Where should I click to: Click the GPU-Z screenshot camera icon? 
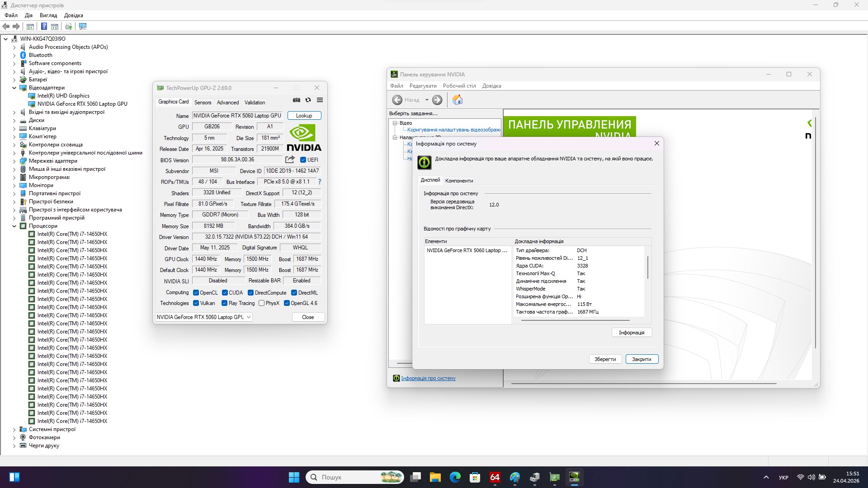pos(297,100)
